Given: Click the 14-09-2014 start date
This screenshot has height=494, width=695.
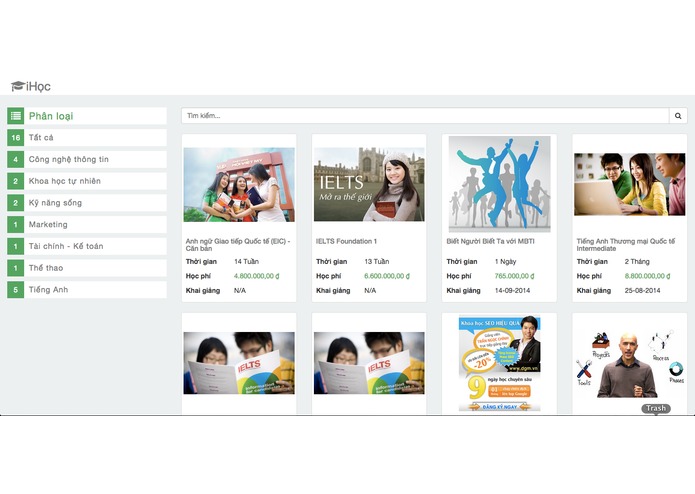Looking at the screenshot, I should [512, 290].
